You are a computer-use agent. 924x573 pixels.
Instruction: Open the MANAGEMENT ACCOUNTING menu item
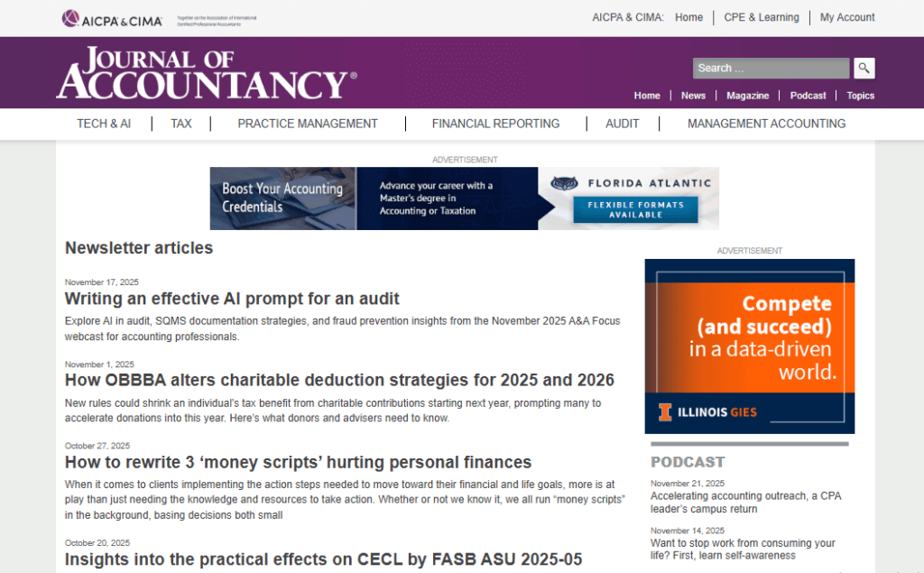[766, 124]
